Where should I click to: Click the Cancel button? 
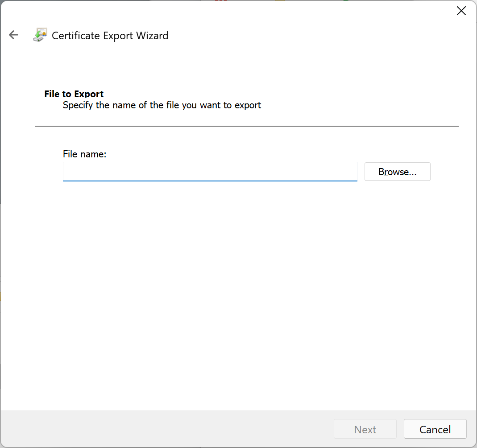coord(435,429)
